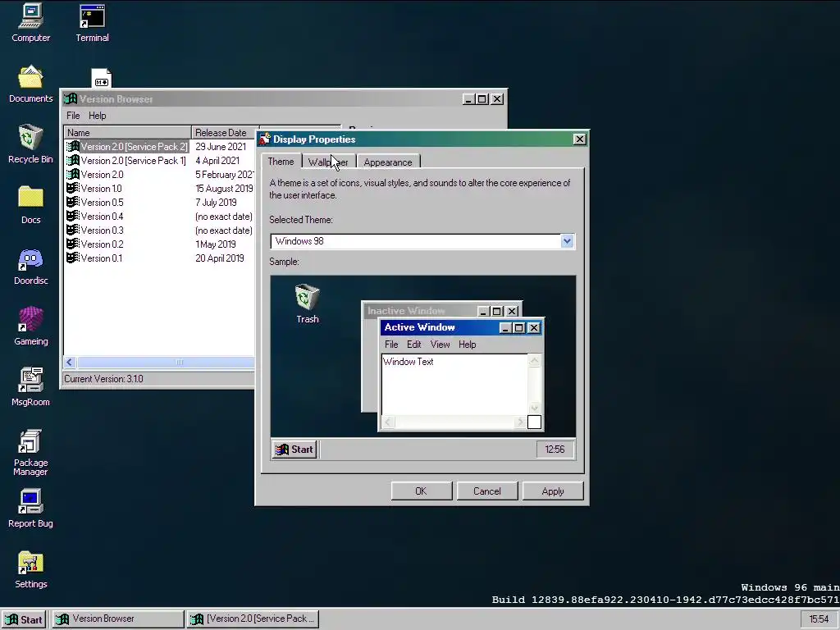Click Help menu in sample Active Window
Image resolution: width=840 pixels, height=630 pixels.
467,345
